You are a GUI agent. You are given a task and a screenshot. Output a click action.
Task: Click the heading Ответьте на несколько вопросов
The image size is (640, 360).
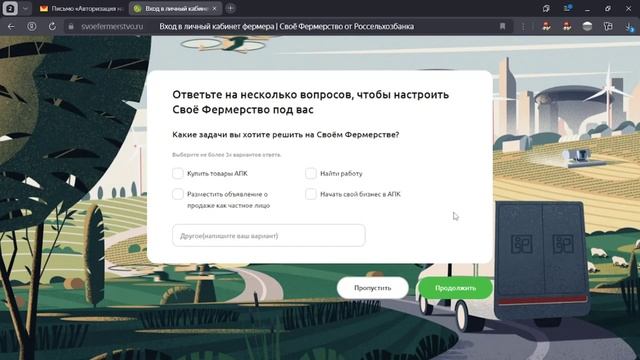point(310,102)
